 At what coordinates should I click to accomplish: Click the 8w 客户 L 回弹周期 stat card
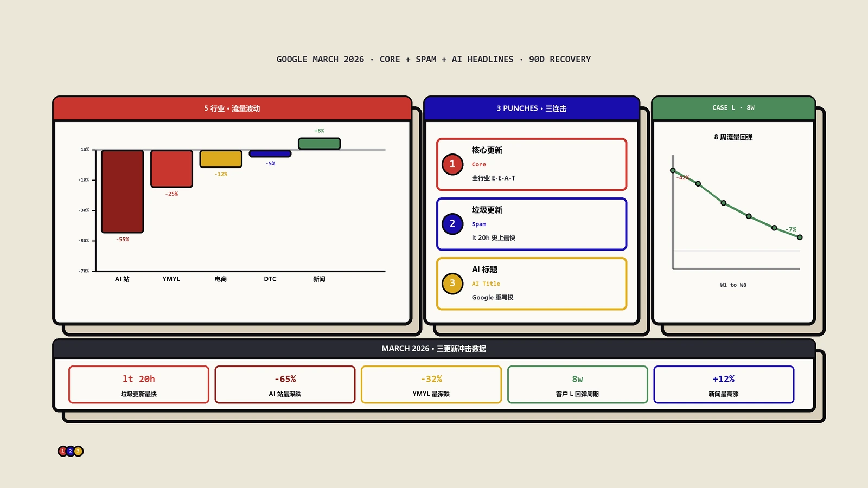578,384
